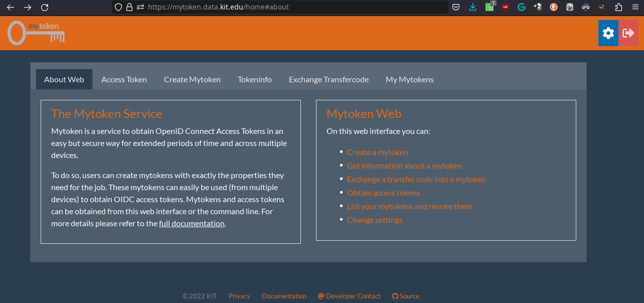Open the shield tracking protection icon
Screen dimensions: 644x303
pos(118,7)
